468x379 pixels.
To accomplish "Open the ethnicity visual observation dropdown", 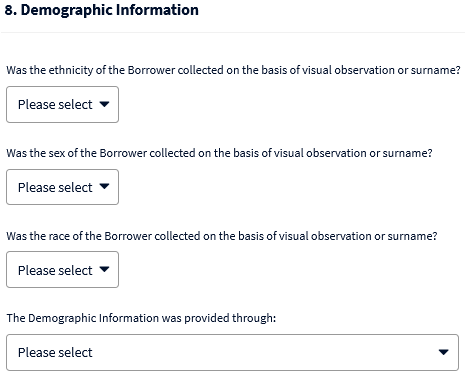I will click(x=62, y=104).
